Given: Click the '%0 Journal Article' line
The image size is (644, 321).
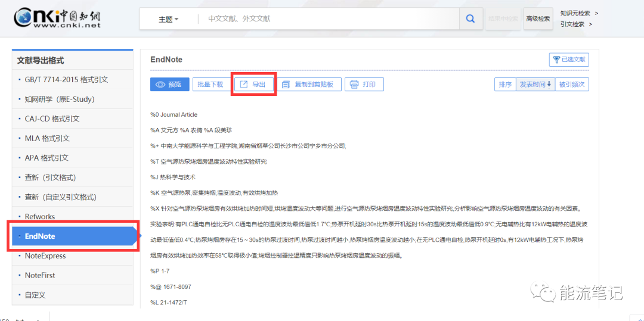Looking at the screenshot, I should point(174,115).
